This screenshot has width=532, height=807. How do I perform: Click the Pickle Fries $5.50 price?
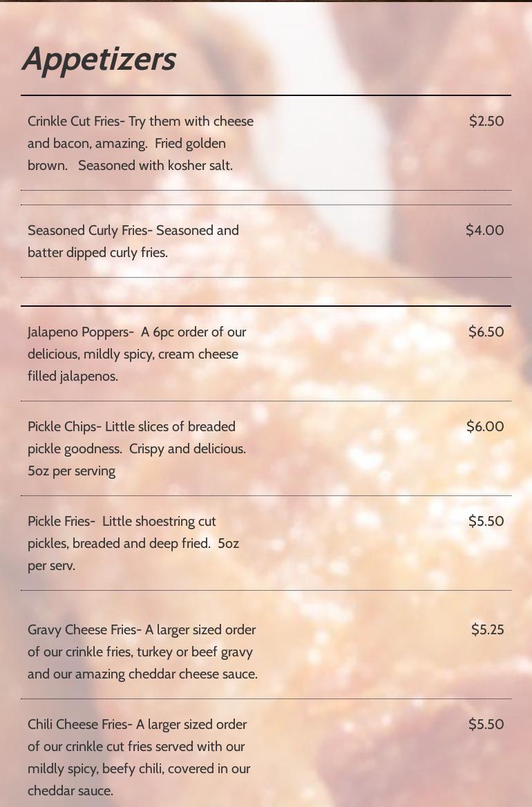click(x=486, y=521)
